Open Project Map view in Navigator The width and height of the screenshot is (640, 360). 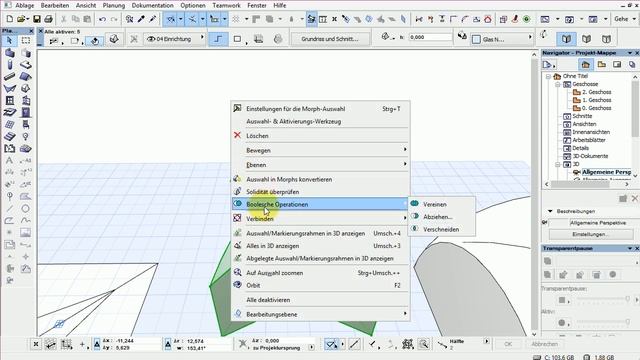tap(585, 64)
